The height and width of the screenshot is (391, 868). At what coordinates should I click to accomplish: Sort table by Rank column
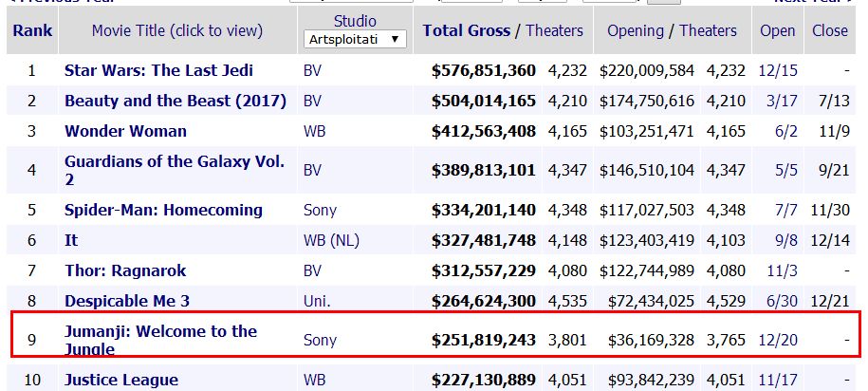(x=32, y=30)
